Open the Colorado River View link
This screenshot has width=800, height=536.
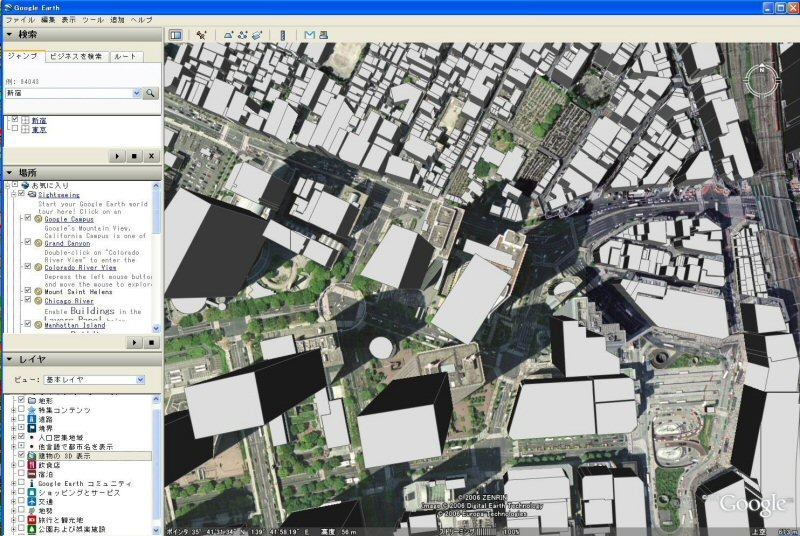point(80,267)
